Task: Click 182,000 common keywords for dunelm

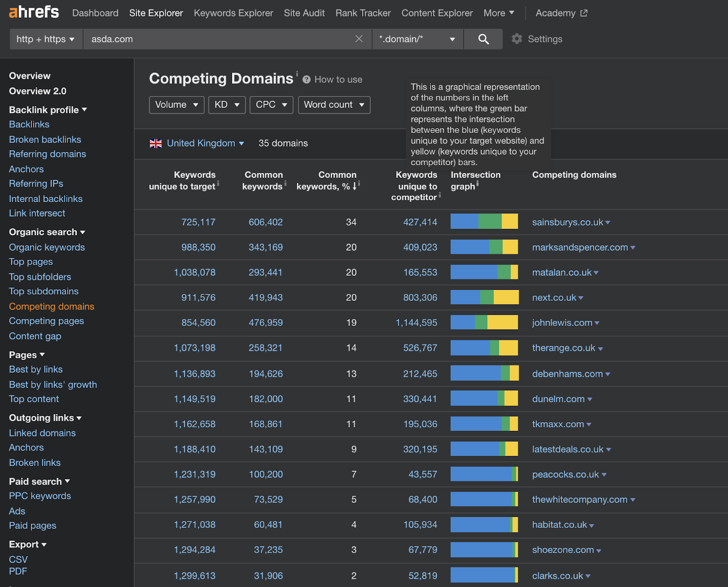Action: coord(266,399)
